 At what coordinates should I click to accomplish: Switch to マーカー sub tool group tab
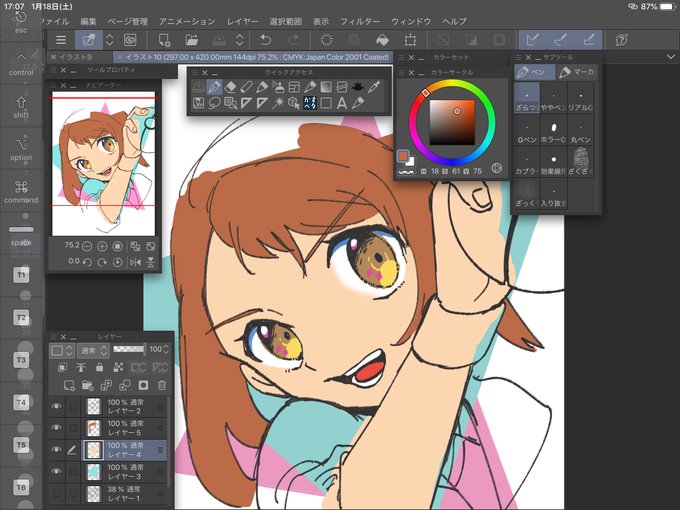tap(577, 72)
